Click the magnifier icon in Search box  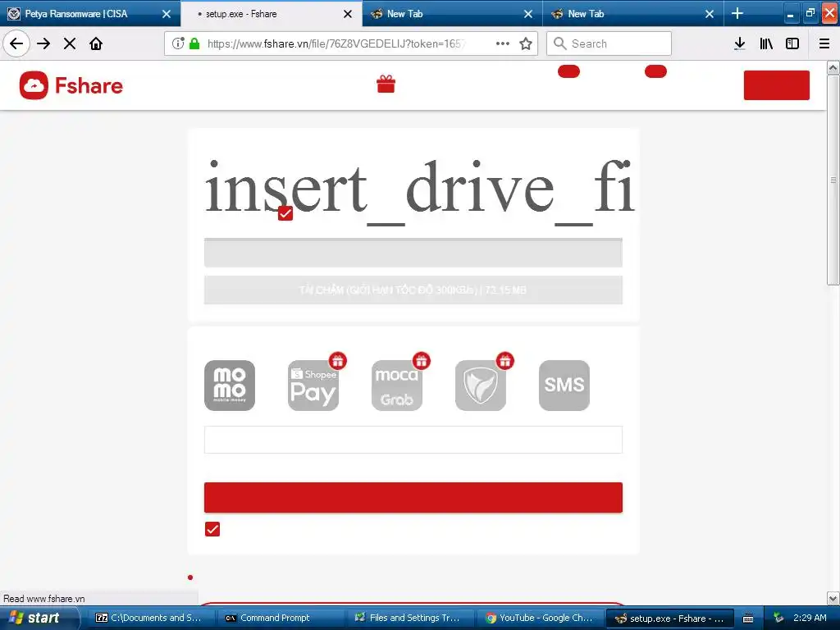tap(559, 43)
